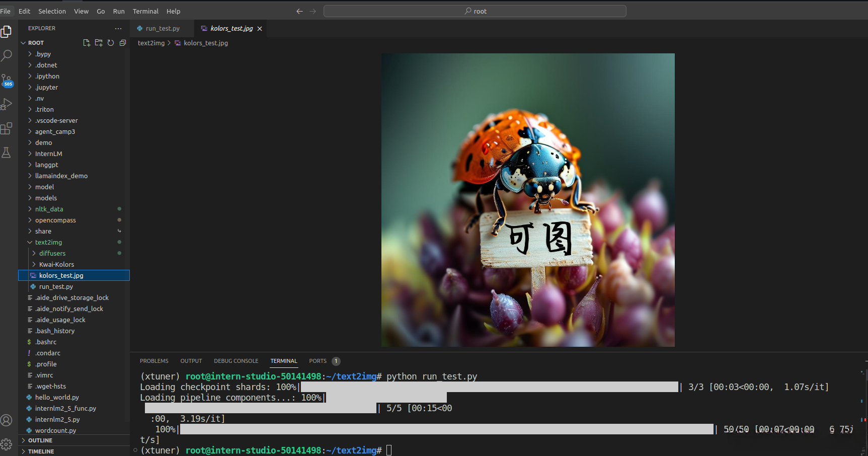Expand the nltk_data folder
The width and height of the screenshot is (868, 456).
point(74,209)
